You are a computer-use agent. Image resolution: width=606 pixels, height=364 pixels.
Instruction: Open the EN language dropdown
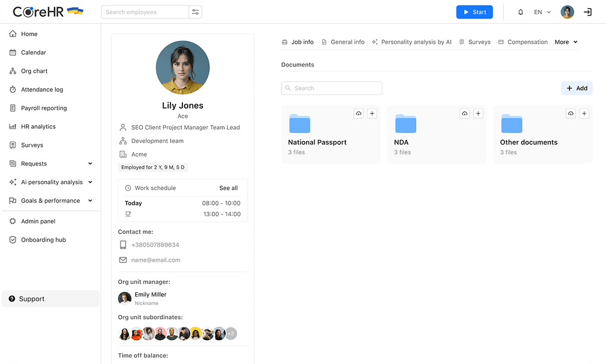(542, 12)
